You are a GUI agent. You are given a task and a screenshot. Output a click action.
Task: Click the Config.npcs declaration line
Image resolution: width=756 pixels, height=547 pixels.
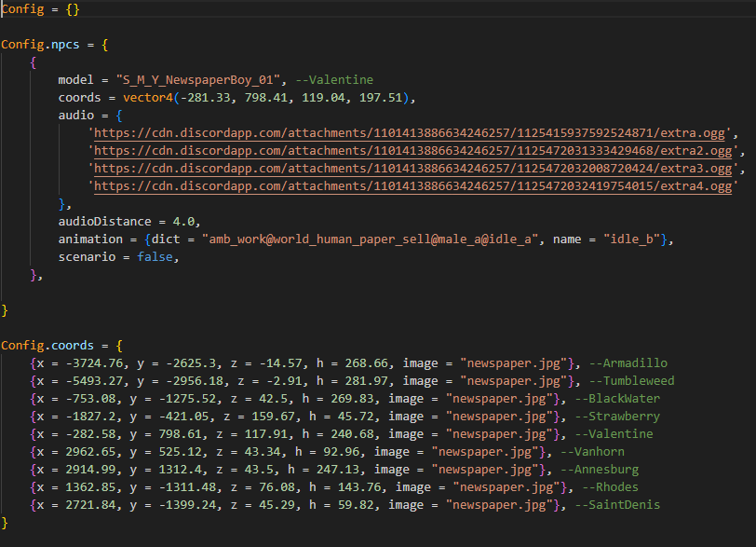tap(55, 45)
